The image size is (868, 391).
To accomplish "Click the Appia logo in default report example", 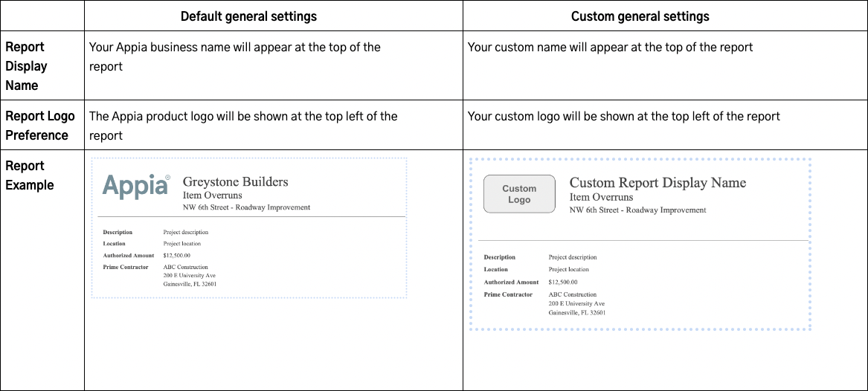I will coord(136,187).
